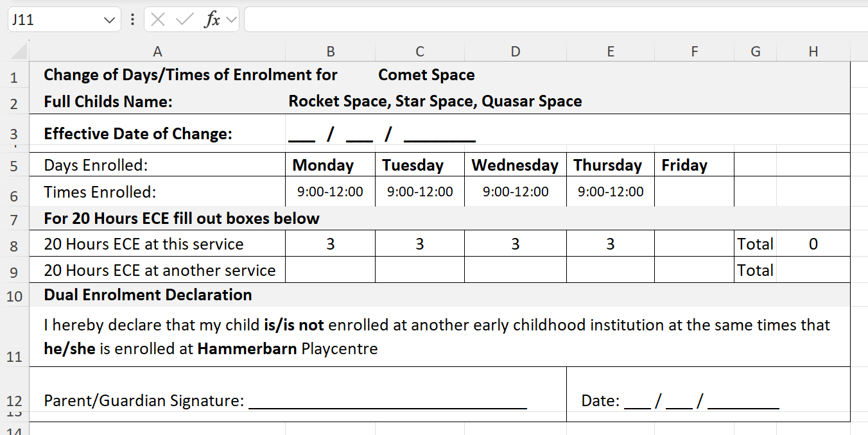This screenshot has height=435, width=868.
Task: Click the Total cell showing 0
Action: [x=813, y=244]
